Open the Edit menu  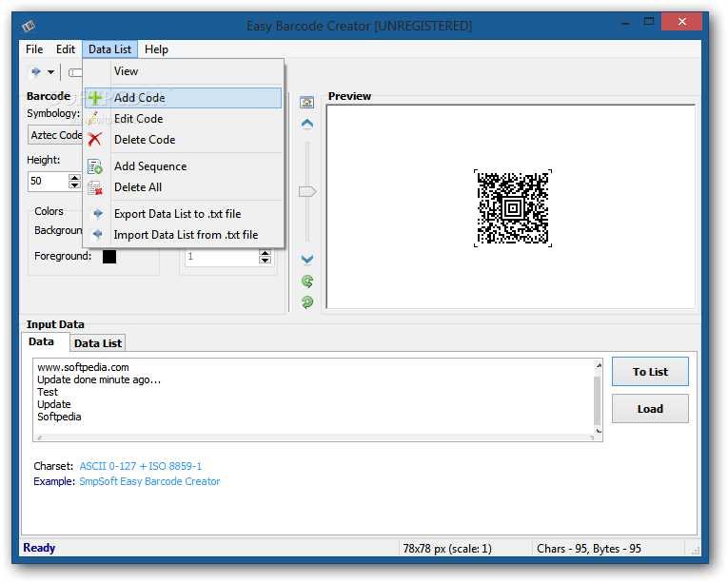coord(66,49)
